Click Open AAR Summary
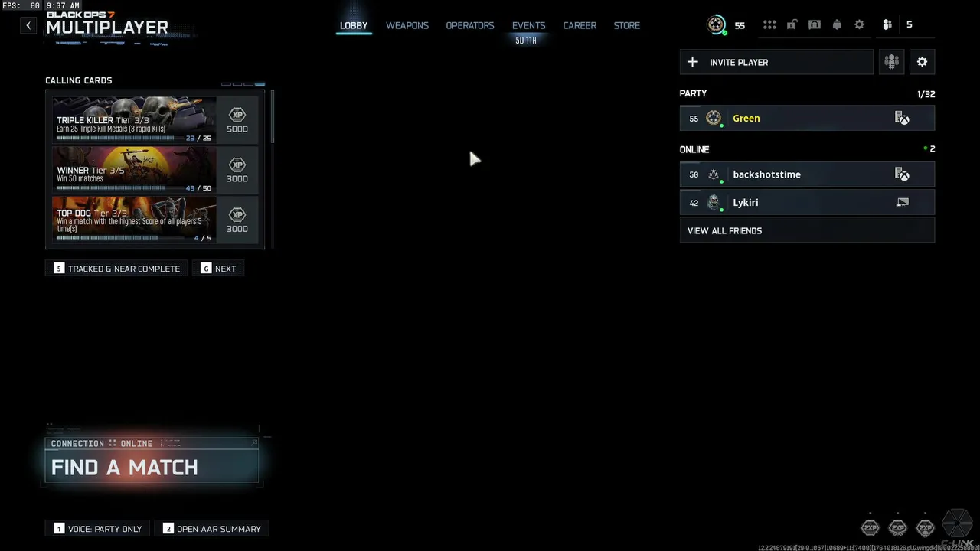Viewport: 980px width, 551px height. pyautogui.click(x=211, y=529)
